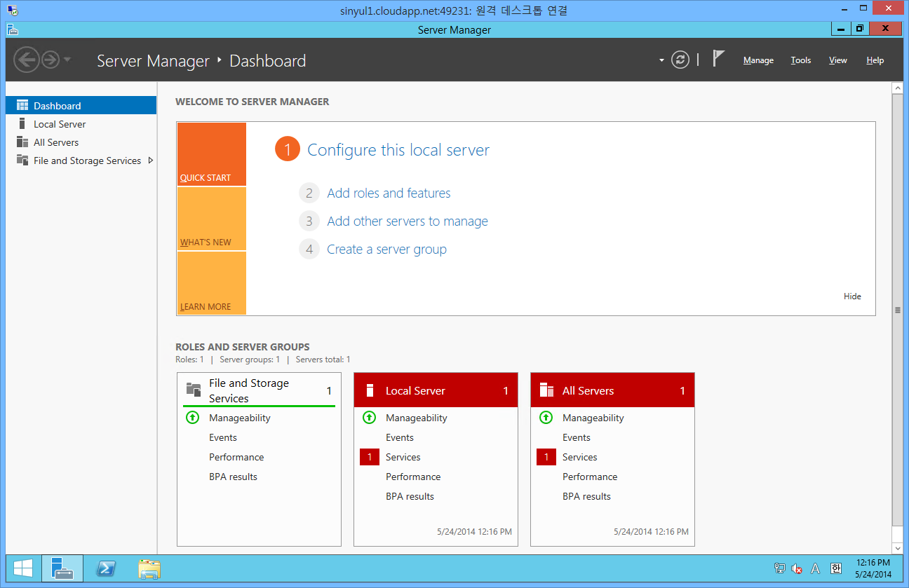Select All Servers in the sidebar
Image resolution: width=909 pixels, height=588 pixels.
coord(81,142)
